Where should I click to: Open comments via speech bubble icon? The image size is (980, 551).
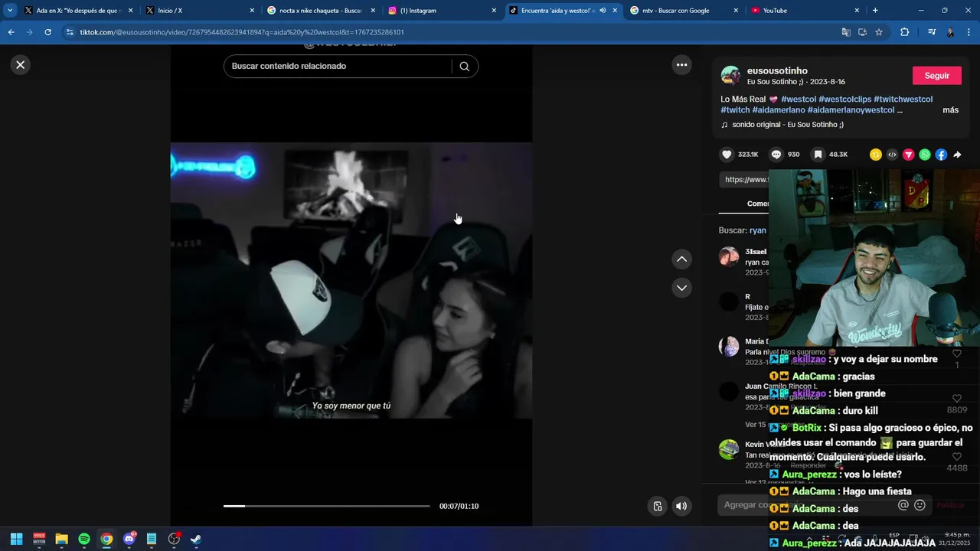click(776, 155)
